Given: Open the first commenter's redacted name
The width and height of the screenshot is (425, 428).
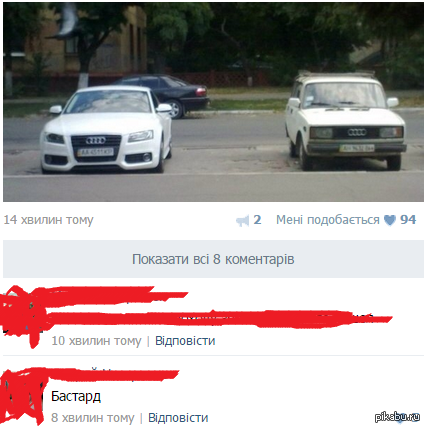Looking at the screenshot, I should pyautogui.click(x=115, y=295).
